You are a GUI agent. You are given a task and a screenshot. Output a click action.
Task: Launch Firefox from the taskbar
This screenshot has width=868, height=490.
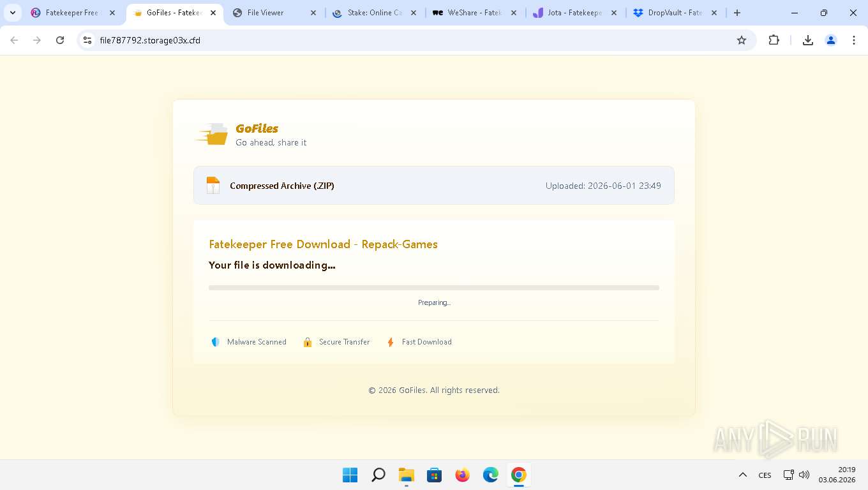(x=463, y=475)
